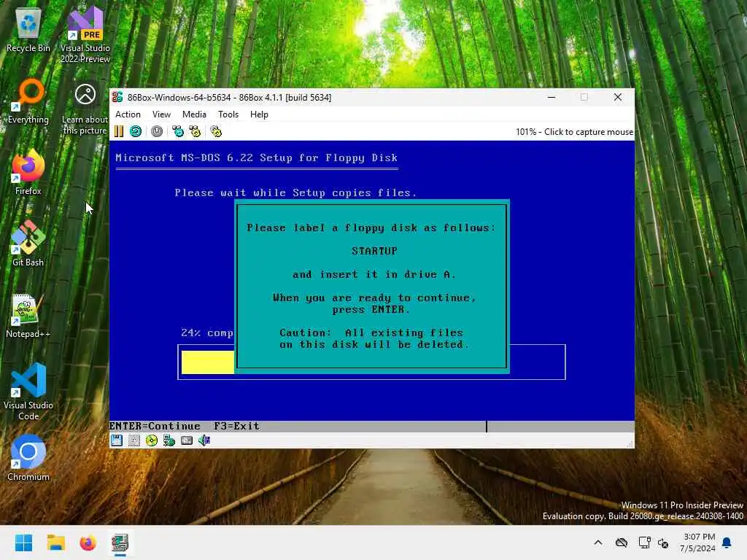Click the STARTUP label text in dialog
This screenshot has height=560, width=747.
click(374, 251)
